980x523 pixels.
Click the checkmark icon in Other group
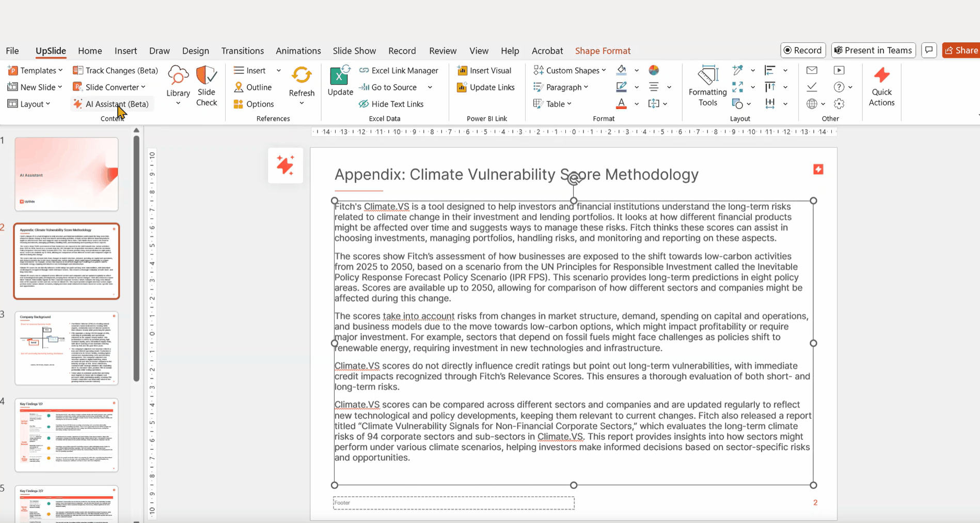[812, 87]
